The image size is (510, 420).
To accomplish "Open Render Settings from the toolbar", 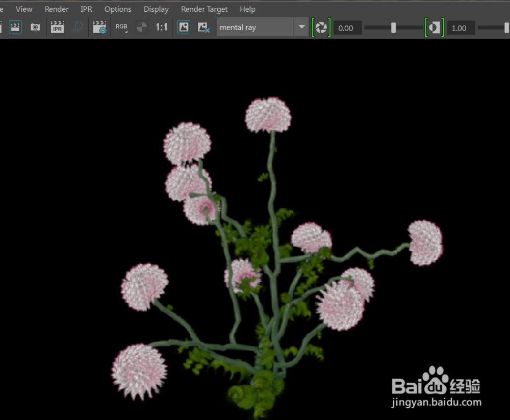I will [x=99, y=28].
